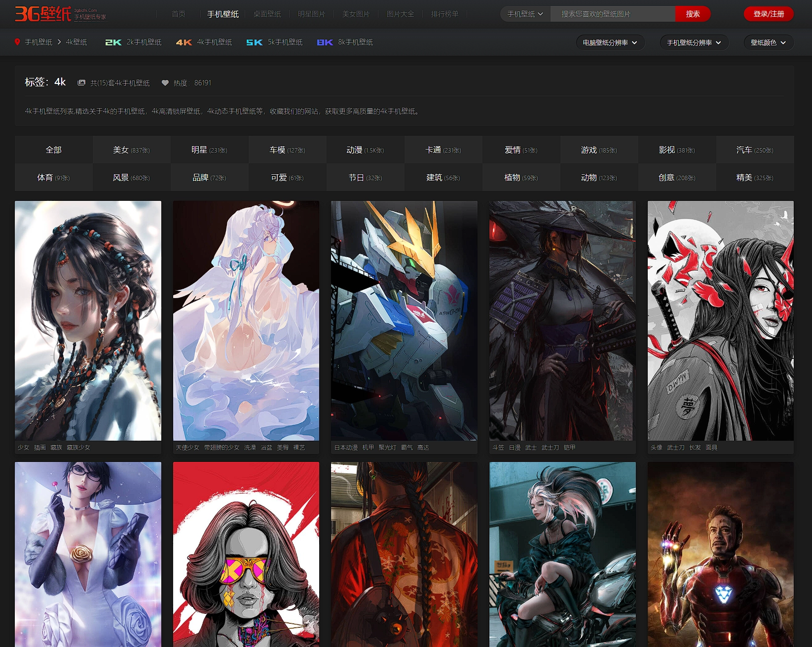Open the 壁纸颜色 color filter dropdown
The width and height of the screenshot is (812, 647).
click(768, 42)
